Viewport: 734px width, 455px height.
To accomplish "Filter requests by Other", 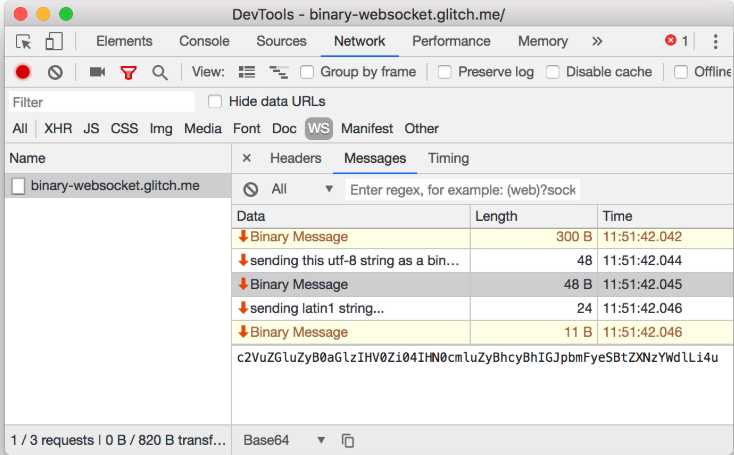I will [x=422, y=129].
